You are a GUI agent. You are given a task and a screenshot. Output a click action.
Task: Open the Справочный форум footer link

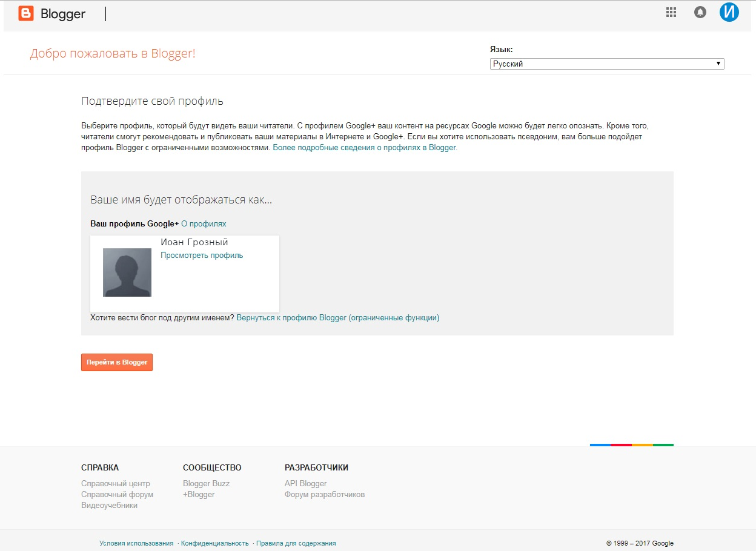point(117,495)
